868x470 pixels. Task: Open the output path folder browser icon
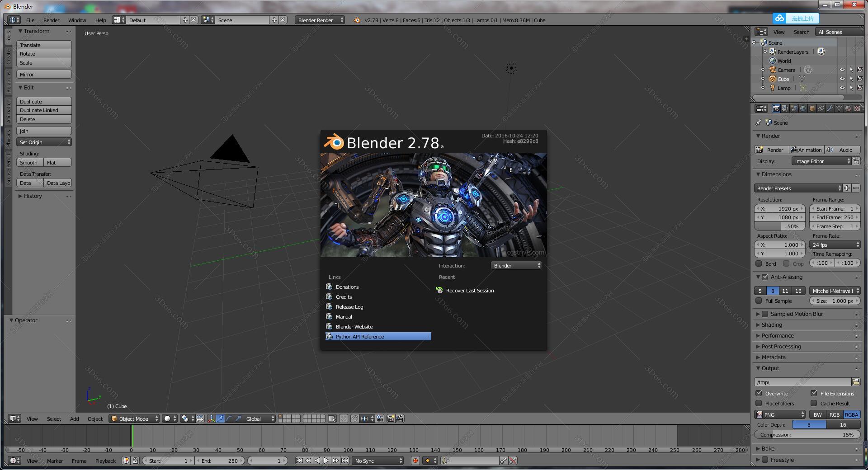tap(856, 382)
